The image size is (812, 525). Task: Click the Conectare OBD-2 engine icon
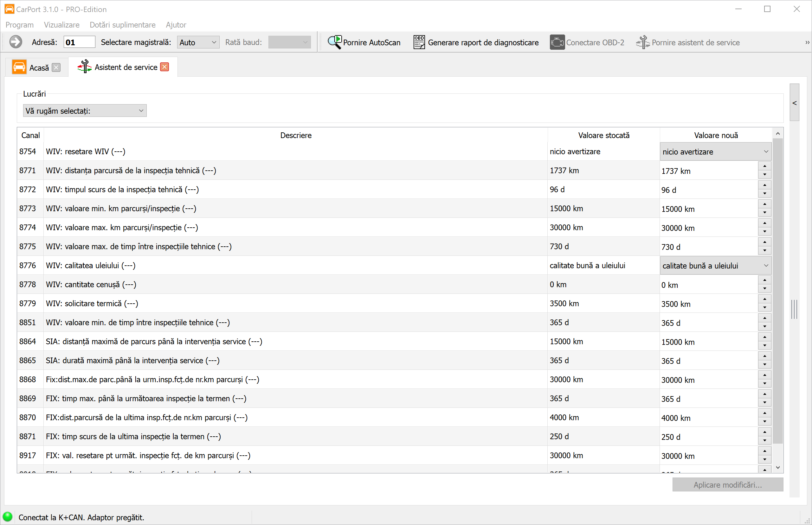click(557, 42)
